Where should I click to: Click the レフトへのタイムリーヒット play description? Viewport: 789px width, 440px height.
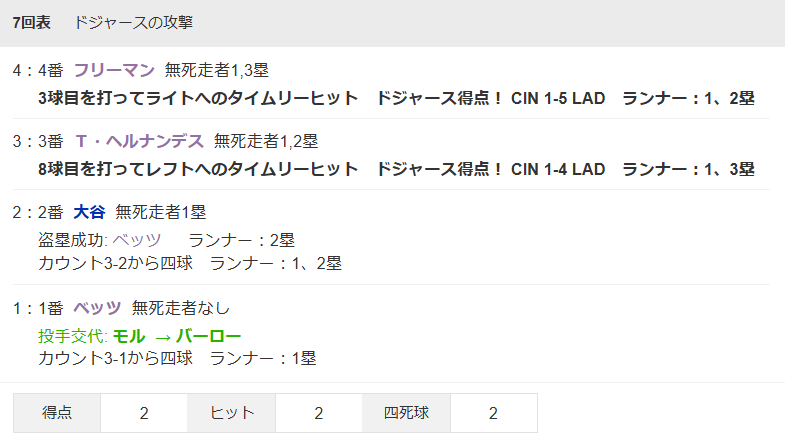coord(197,169)
